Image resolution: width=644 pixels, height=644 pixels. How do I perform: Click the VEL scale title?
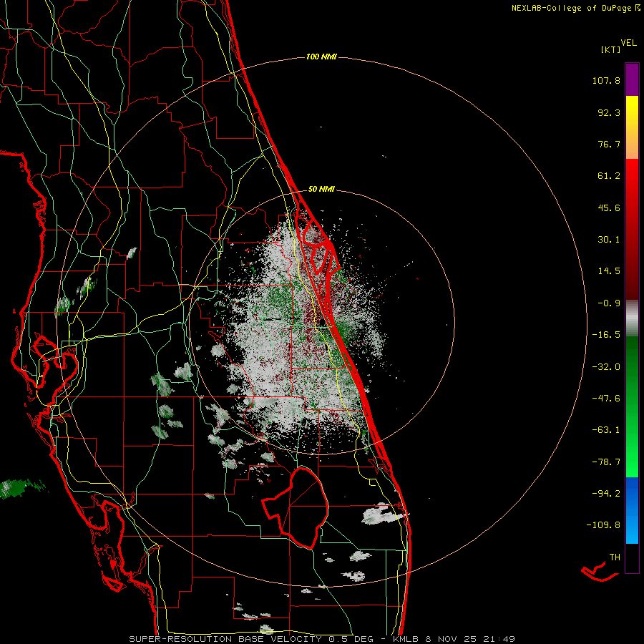click(x=628, y=43)
